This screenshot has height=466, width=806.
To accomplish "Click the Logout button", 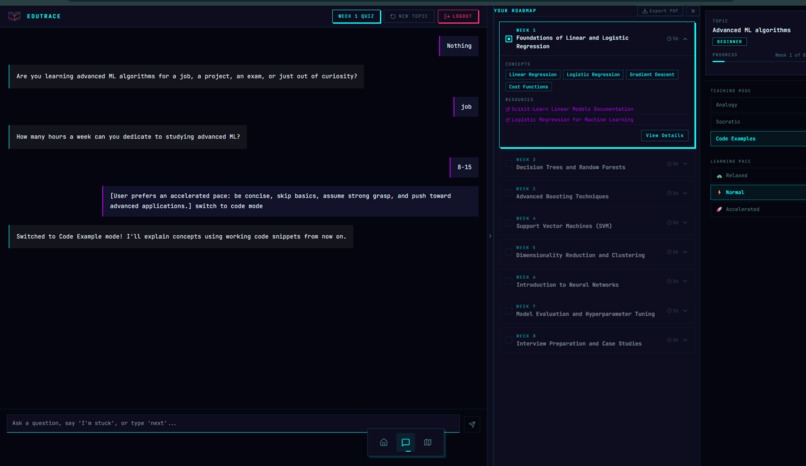I will 458,16.
